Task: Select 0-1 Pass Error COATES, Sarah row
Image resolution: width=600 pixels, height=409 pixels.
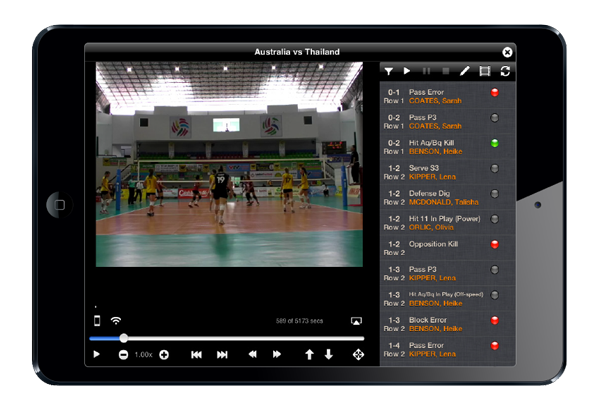Action: coord(447,96)
